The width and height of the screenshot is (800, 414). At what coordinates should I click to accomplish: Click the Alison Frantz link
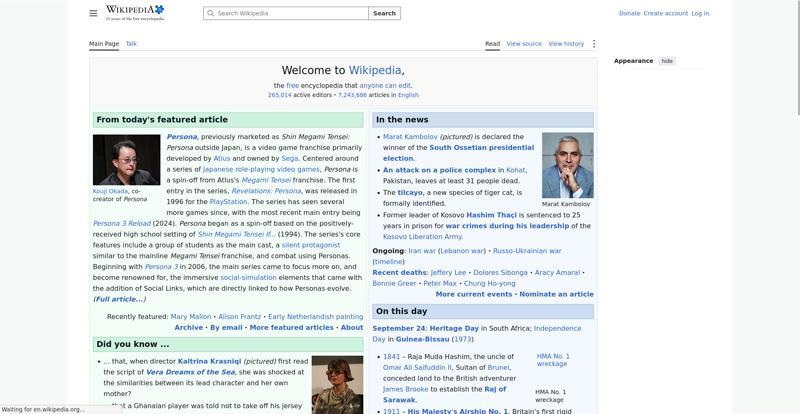pyautogui.click(x=239, y=316)
